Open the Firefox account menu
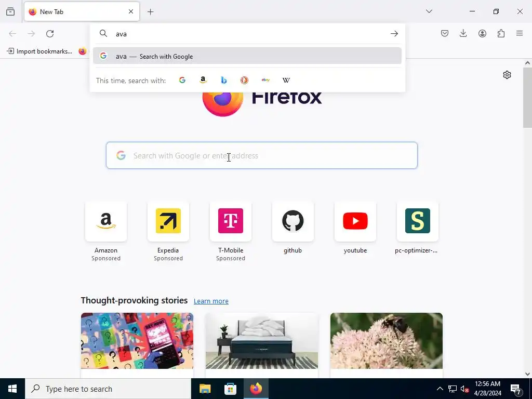This screenshot has width=532, height=399. pyautogui.click(x=482, y=33)
